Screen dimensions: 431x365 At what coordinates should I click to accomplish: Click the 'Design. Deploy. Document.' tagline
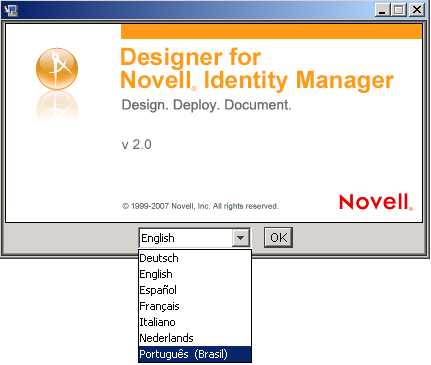point(206,105)
